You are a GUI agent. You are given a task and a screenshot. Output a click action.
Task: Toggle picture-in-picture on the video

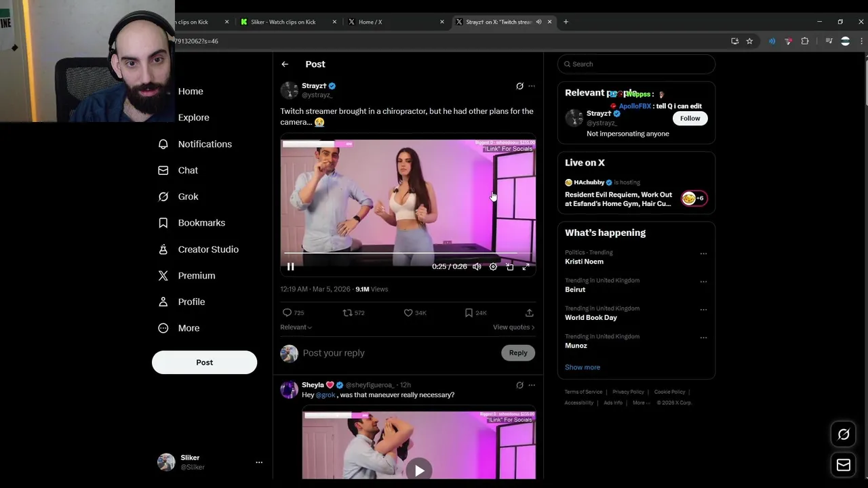pyautogui.click(x=510, y=267)
